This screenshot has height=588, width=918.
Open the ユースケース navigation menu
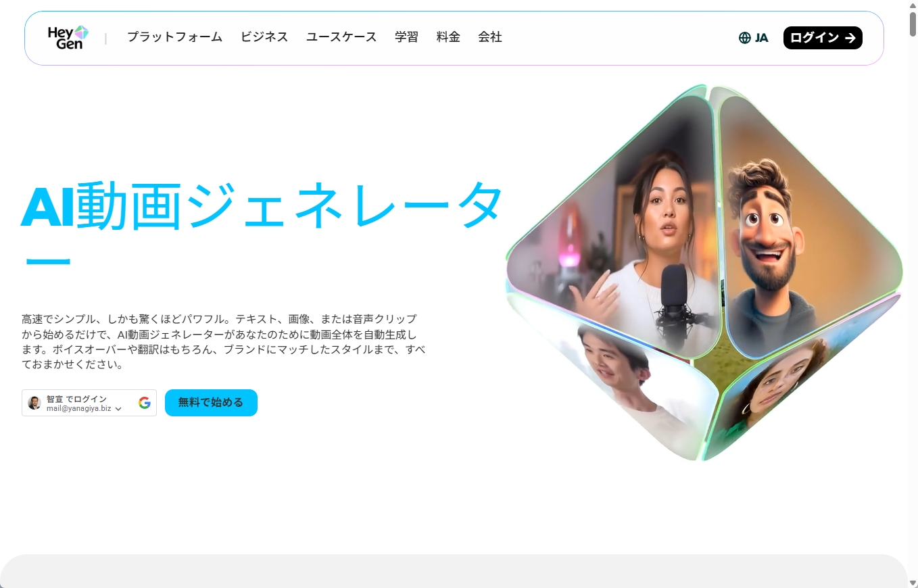point(341,38)
